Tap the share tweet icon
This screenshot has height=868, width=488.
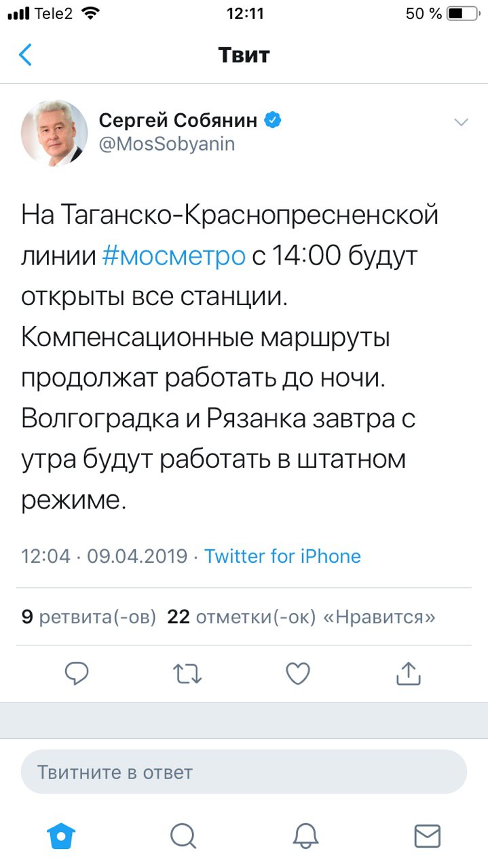(408, 673)
